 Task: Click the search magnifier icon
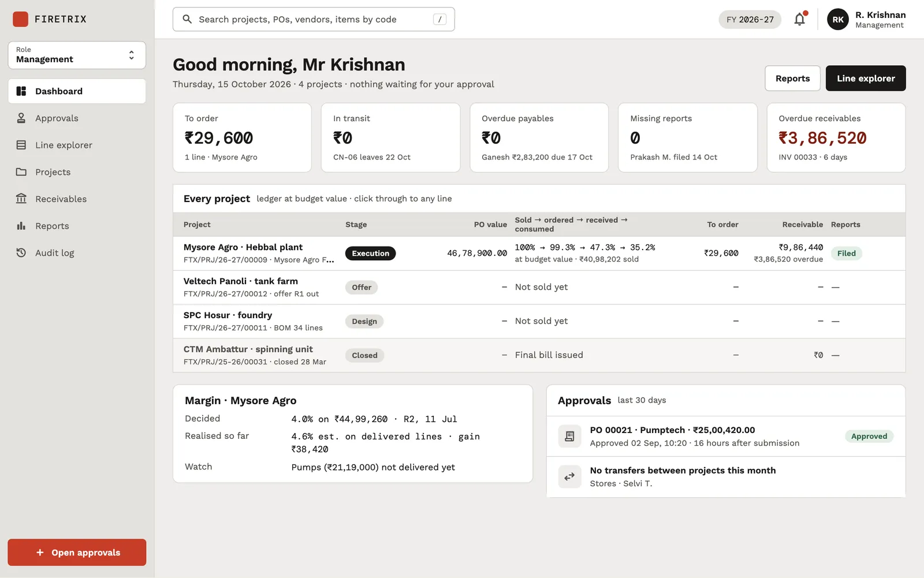pos(187,19)
